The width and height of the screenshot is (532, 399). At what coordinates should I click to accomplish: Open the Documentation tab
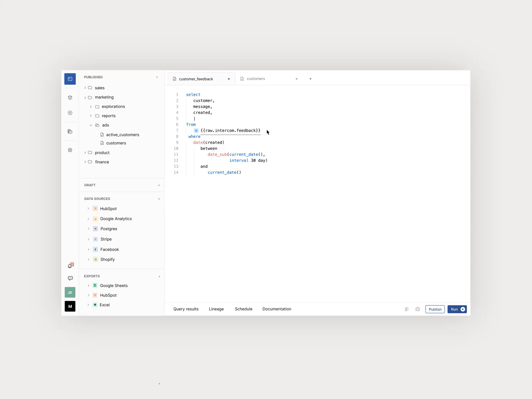tap(277, 309)
